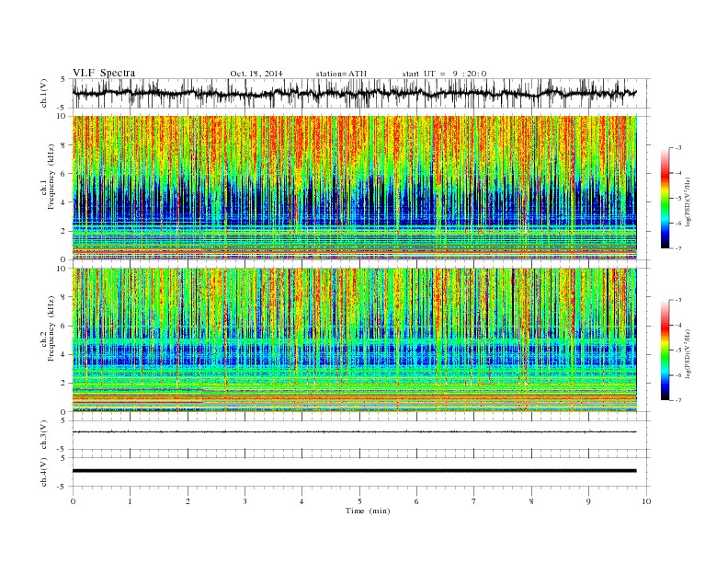Click the ch.1 spectrogram panel
The height and width of the screenshot is (563, 728).
coord(355,188)
